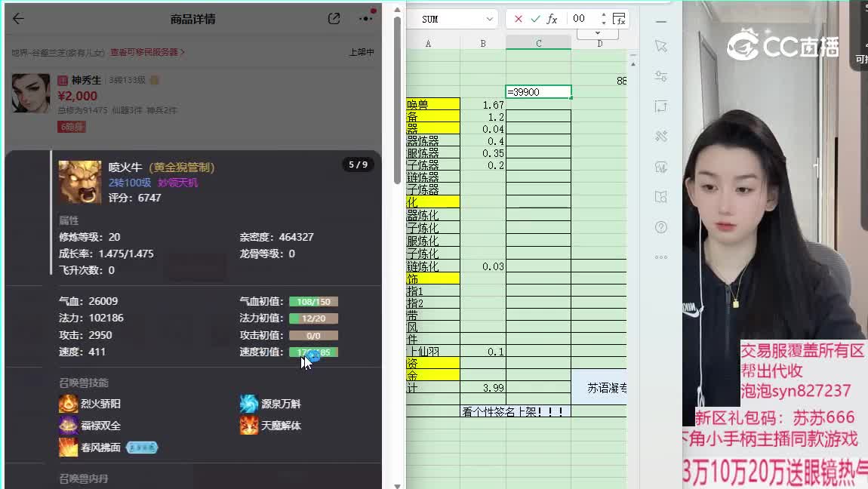Click the 源泉万斛 skill icon
This screenshot has height=489, width=868.
(x=249, y=404)
